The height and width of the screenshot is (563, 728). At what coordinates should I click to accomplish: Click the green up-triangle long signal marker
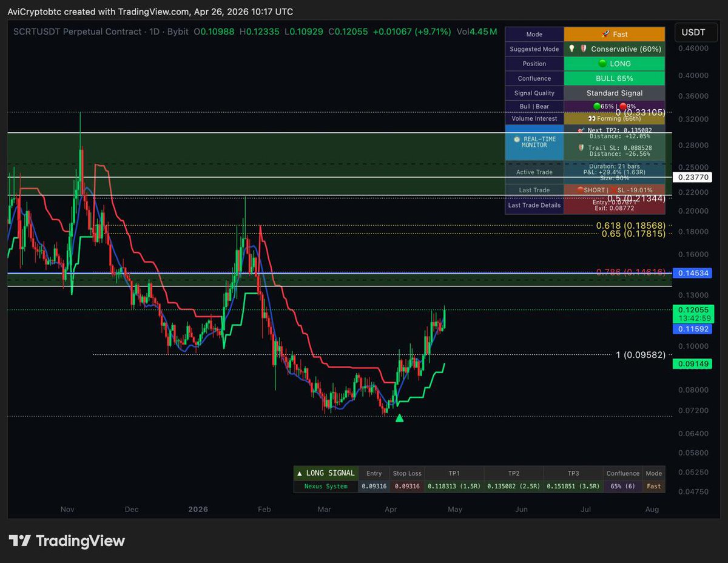pyautogui.click(x=399, y=417)
